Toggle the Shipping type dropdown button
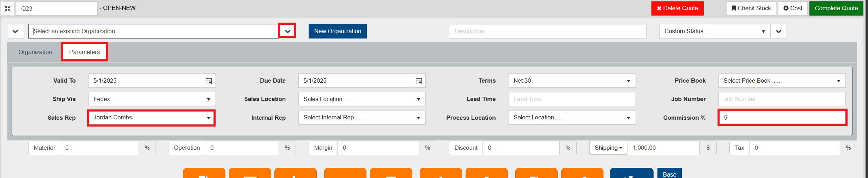 pos(608,148)
